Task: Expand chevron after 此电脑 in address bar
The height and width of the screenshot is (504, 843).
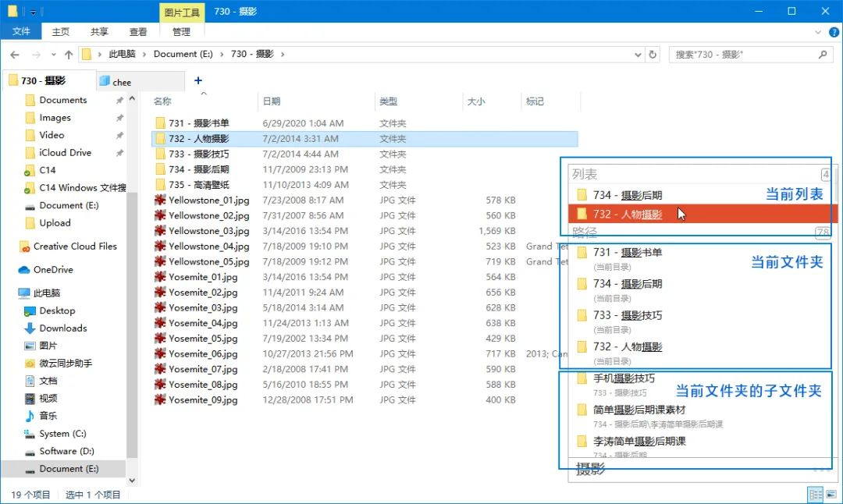Action: click(144, 55)
